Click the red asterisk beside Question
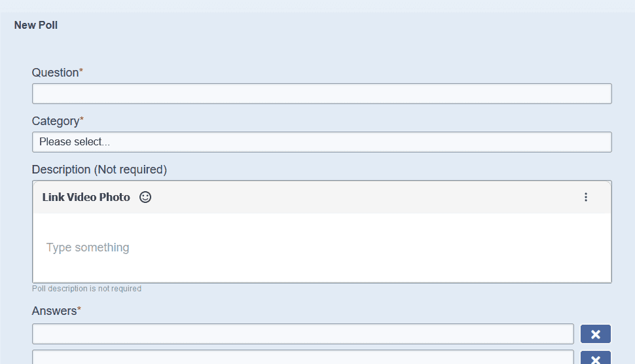 (81, 71)
